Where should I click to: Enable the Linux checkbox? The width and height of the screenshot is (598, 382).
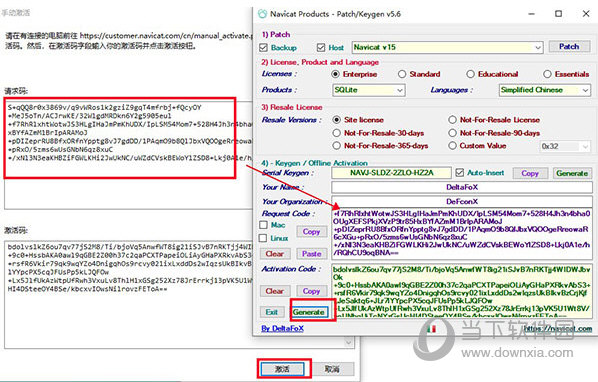click(x=263, y=238)
